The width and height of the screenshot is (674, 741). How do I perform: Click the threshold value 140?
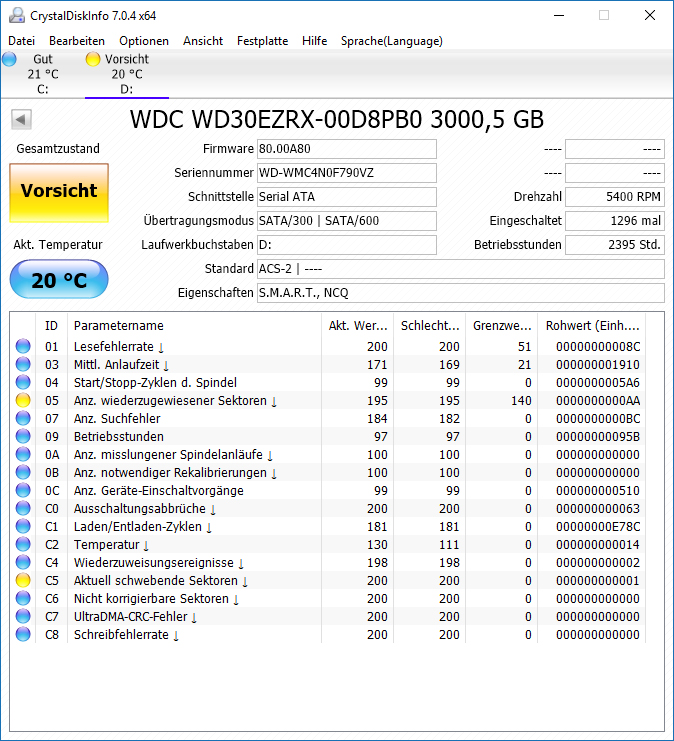pyautogui.click(x=521, y=401)
